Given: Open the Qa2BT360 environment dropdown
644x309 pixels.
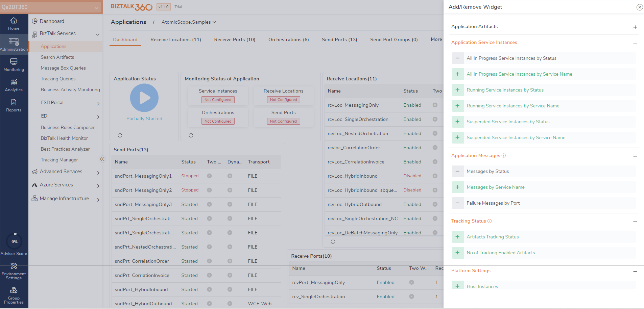Looking at the screenshot, I should tap(51, 7).
